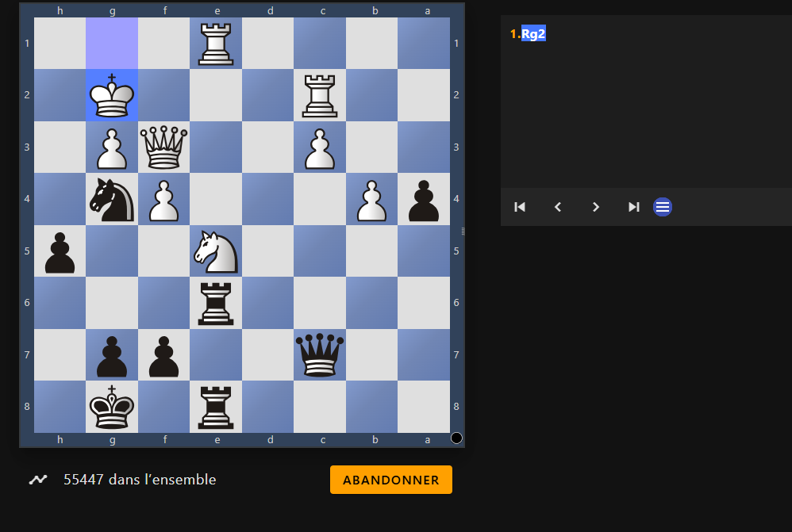Click the rating graph icon
Screen dimensions: 792x532
tap(38, 480)
